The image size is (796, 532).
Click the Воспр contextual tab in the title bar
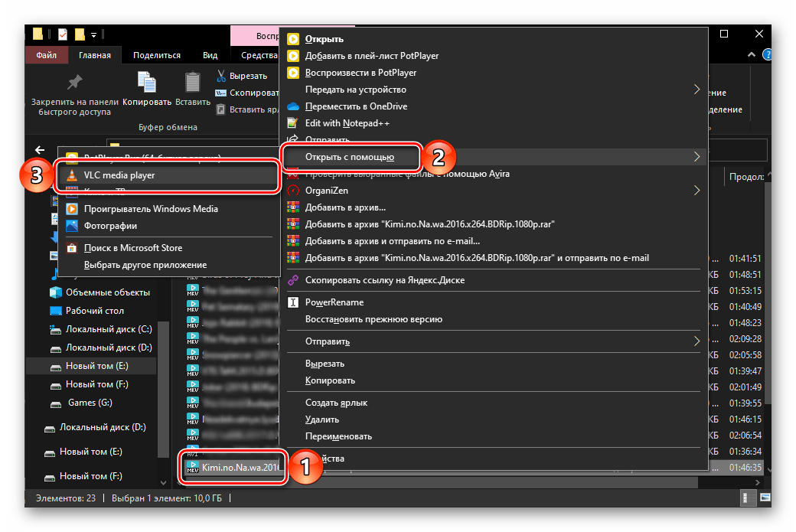point(256,35)
